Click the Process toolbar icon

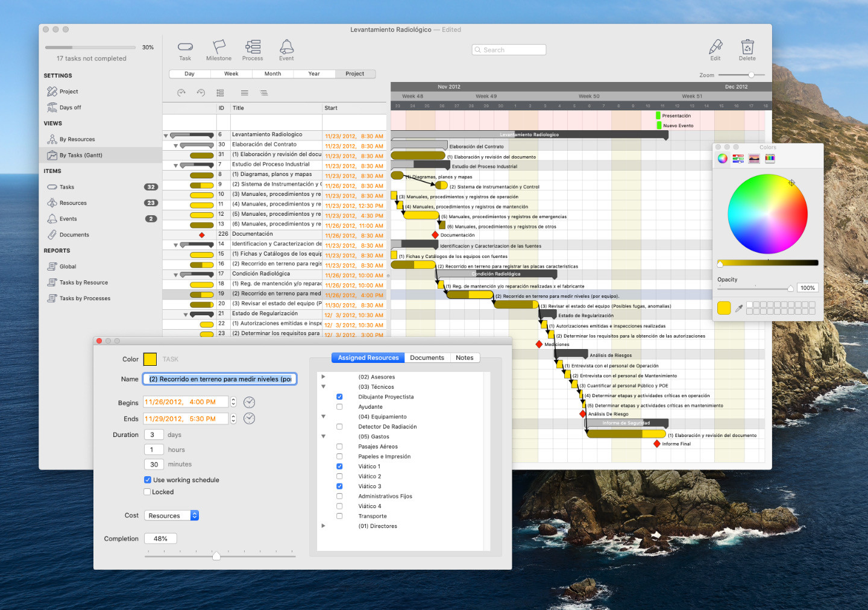click(x=253, y=48)
